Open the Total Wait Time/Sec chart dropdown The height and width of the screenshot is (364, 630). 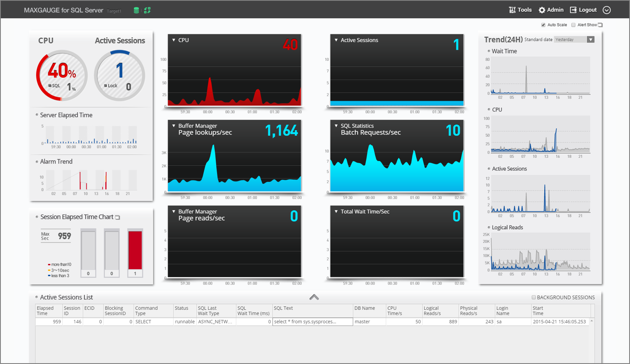pyautogui.click(x=336, y=212)
